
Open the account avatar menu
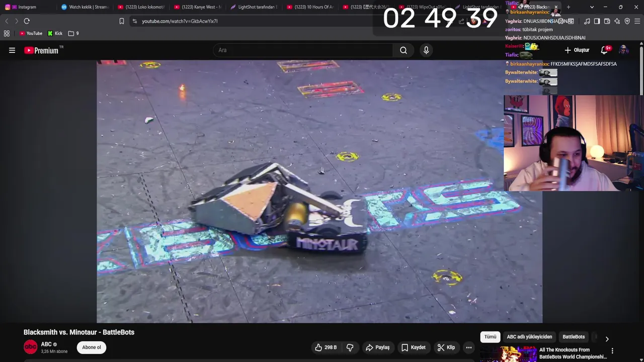(x=624, y=50)
